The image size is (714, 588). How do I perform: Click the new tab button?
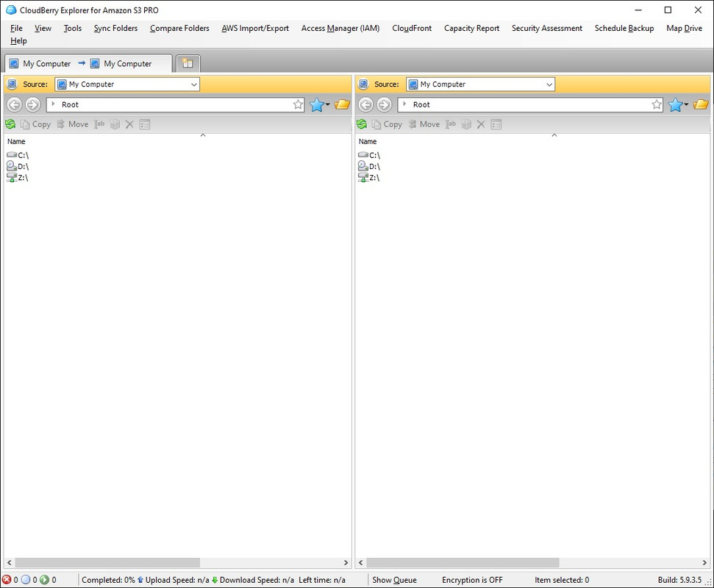pos(188,63)
